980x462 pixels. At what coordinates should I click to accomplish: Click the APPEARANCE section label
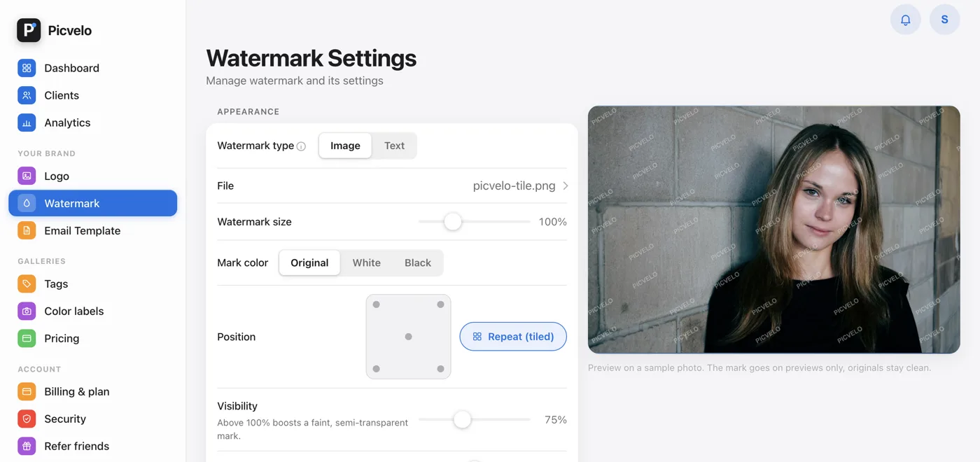[248, 112]
